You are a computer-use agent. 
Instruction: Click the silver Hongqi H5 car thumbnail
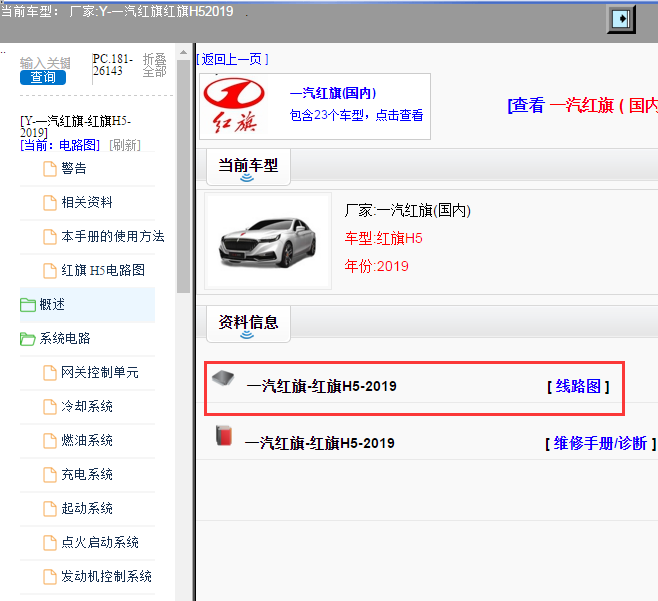(x=268, y=241)
